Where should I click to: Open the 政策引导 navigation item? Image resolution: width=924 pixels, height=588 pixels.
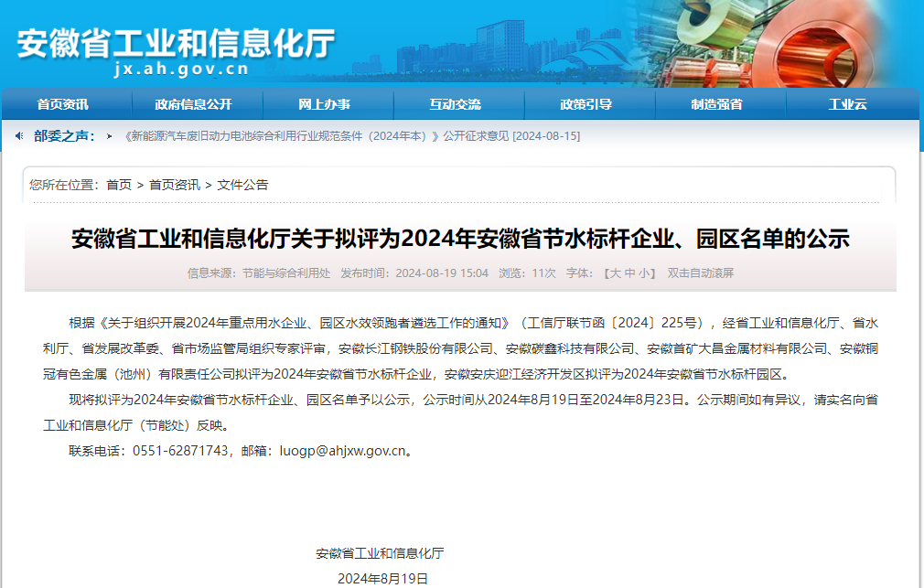[586, 104]
